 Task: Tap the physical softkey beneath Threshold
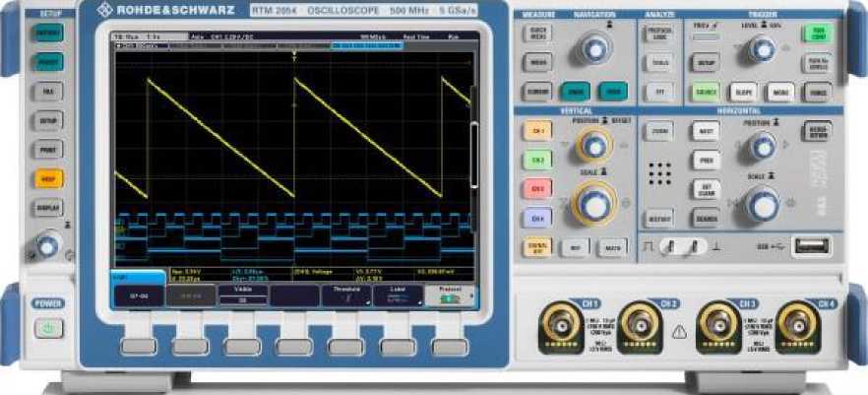(346, 348)
